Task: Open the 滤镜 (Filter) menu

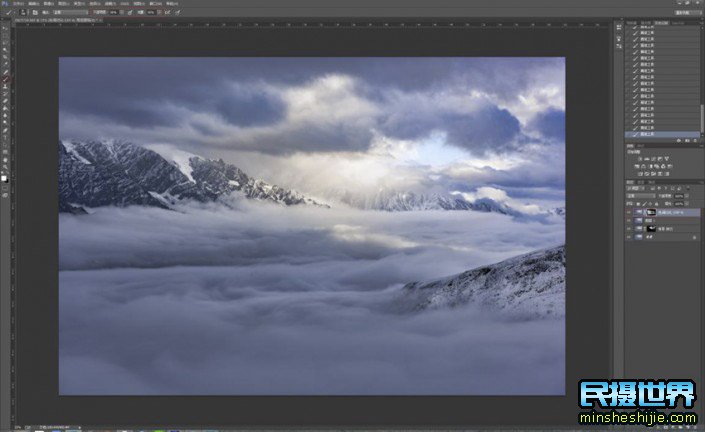Action: (110, 4)
